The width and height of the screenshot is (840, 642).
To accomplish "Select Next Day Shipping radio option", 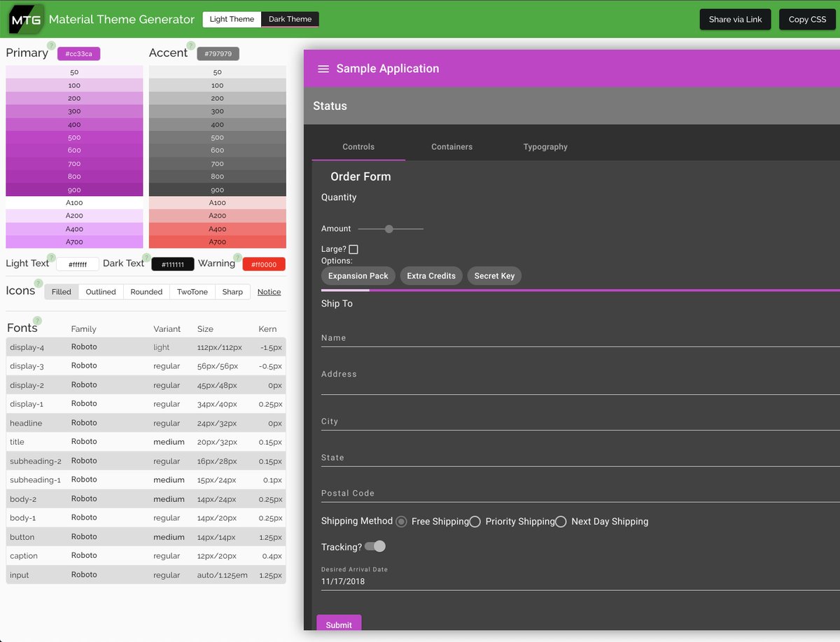I will (x=561, y=522).
